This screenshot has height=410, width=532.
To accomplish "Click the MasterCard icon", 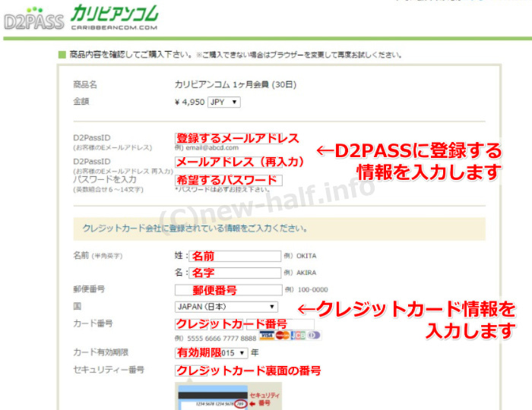I will [x=282, y=335].
